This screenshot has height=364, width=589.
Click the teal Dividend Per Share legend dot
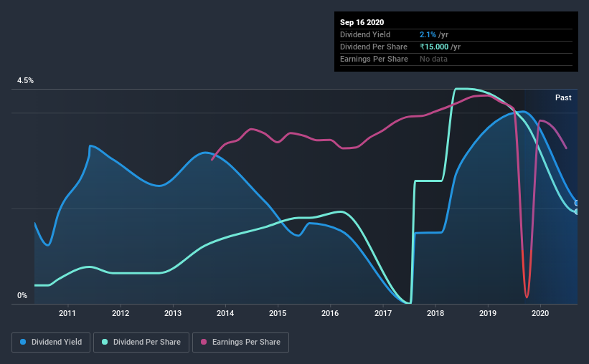pyautogui.click(x=105, y=342)
